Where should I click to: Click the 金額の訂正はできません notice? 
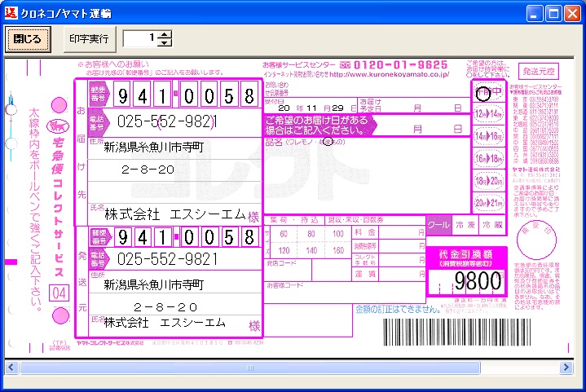tap(398, 310)
